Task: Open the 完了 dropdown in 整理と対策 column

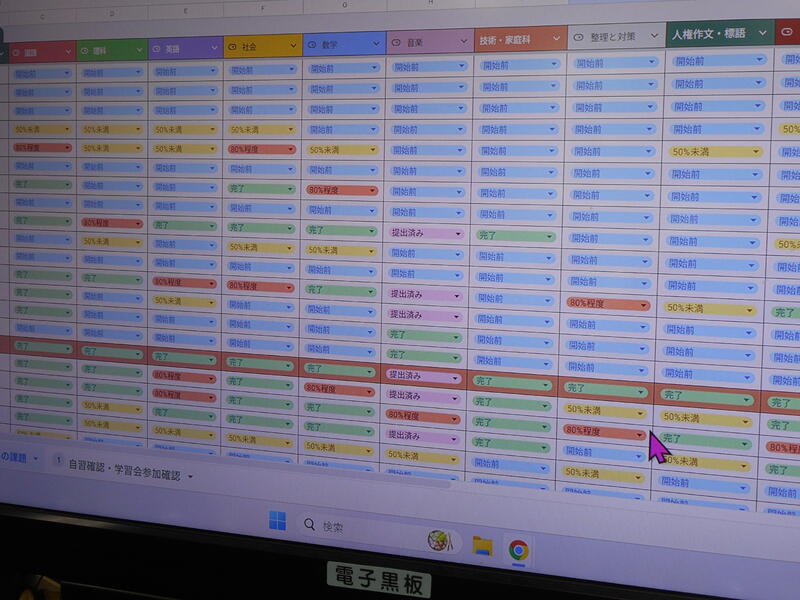Action: coord(640,390)
